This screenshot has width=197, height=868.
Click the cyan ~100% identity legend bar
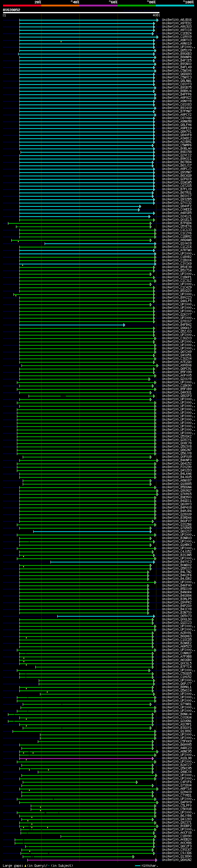coord(175,6)
